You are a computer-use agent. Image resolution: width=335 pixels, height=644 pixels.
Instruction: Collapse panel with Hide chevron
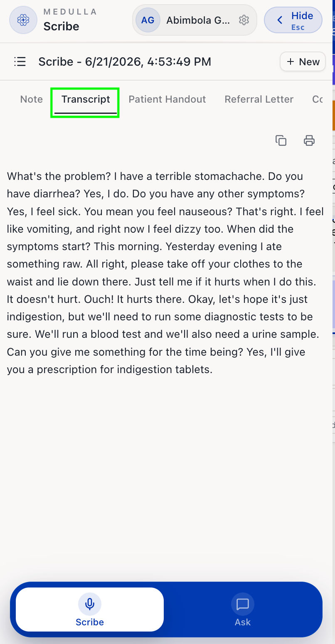click(280, 20)
